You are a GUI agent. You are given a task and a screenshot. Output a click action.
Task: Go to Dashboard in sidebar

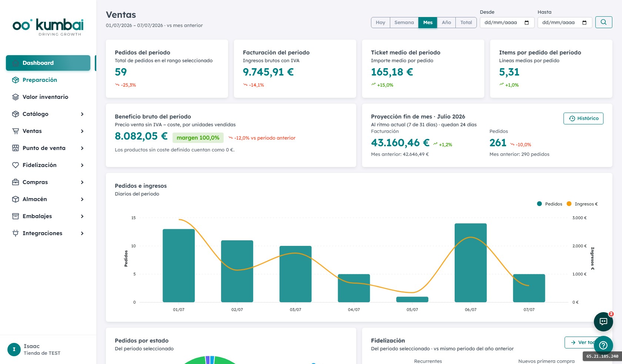tap(48, 63)
